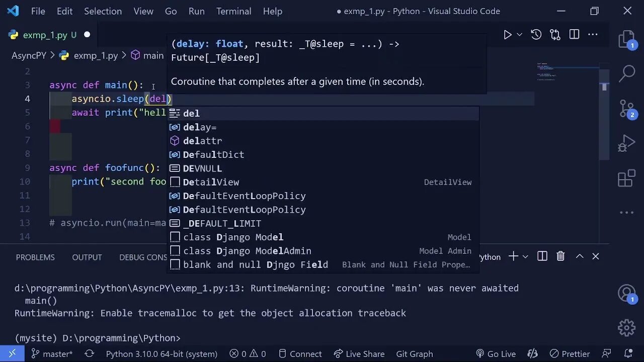
Task: Split the editor right
Action: click(574, 35)
